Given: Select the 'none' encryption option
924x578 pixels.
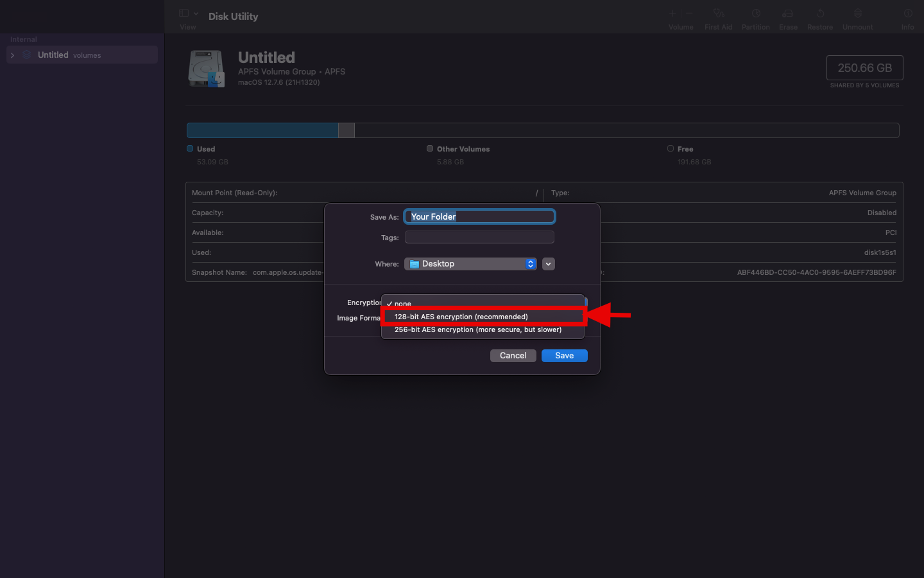Looking at the screenshot, I should (x=402, y=303).
